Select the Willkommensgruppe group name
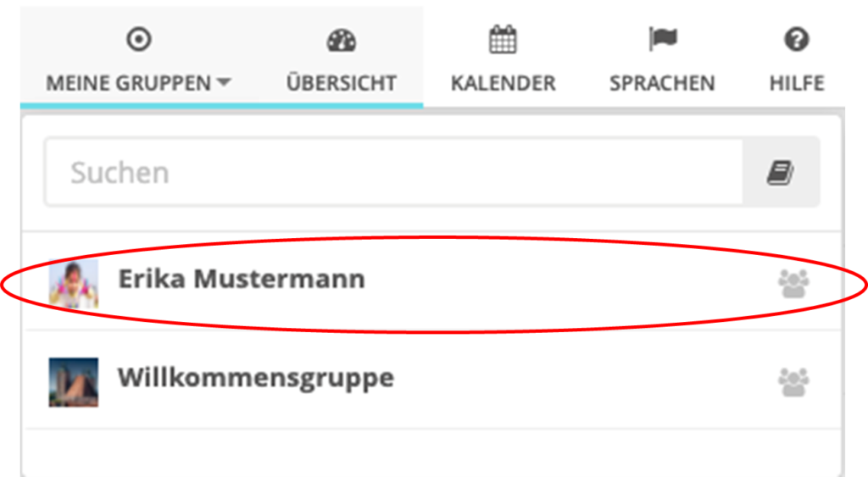This screenshot has width=868, height=477. point(256,379)
